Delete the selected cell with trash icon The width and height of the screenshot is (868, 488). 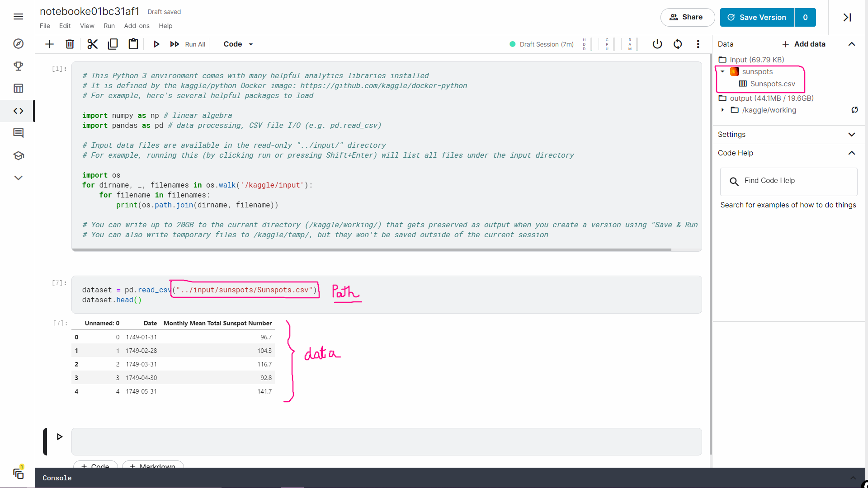tap(70, 44)
